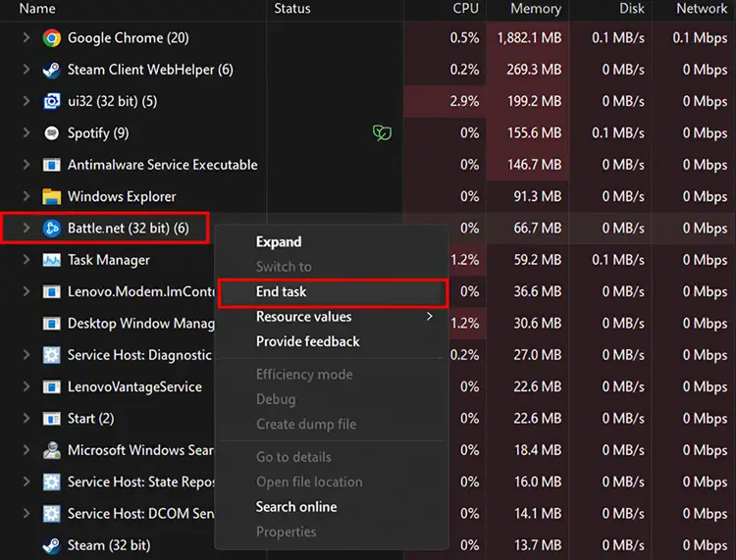Click the Steam (32 bit) process icon
This screenshot has height=560, width=736.
tap(52, 545)
